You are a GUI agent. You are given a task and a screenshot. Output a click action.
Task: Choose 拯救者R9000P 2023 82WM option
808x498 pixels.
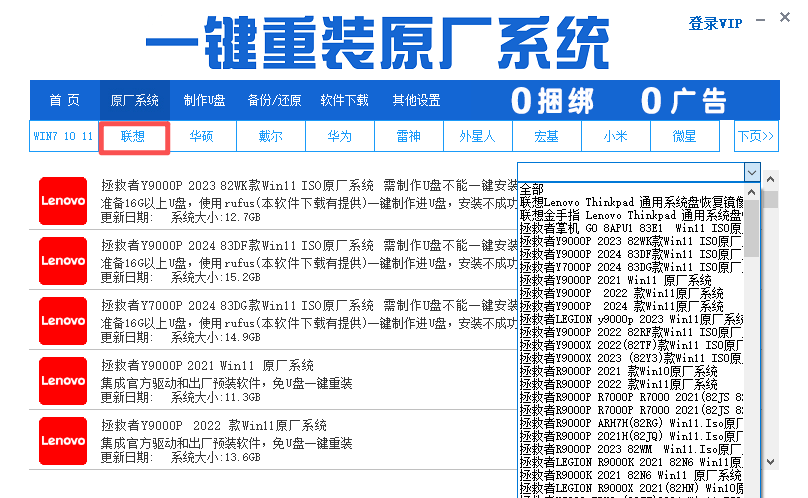click(631, 449)
